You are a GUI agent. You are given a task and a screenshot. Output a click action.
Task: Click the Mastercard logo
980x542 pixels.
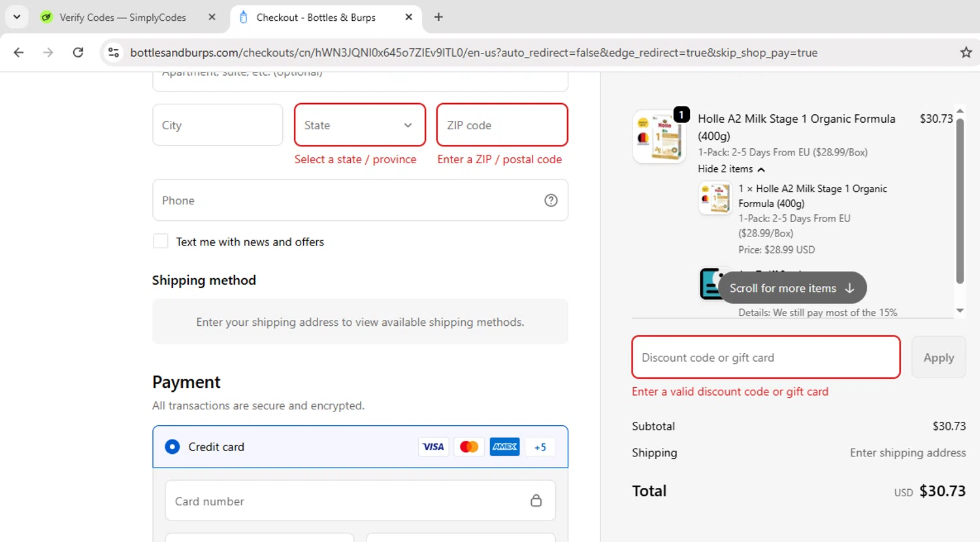click(469, 447)
